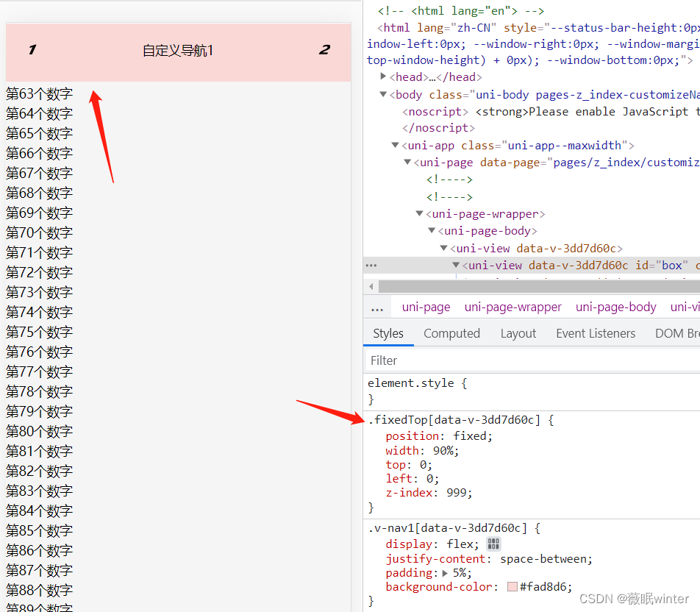Click the list row 第88个数字
This screenshot has height=612, width=700.
[39, 590]
